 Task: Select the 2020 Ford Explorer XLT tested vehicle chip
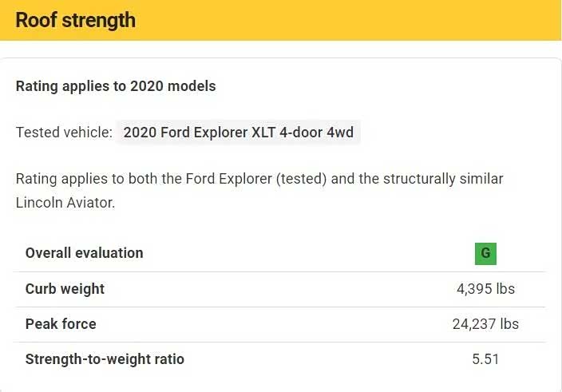pyautogui.click(x=239, y=133)
